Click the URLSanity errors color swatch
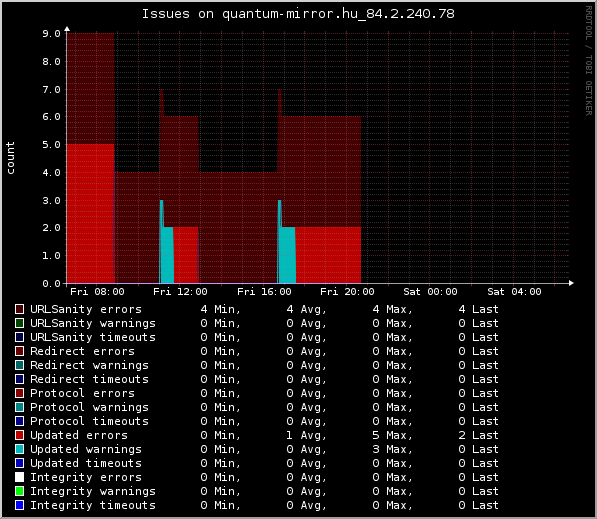The width and height of the screenshot is (597, 519). pyautogui.click(x=19, y=309)
